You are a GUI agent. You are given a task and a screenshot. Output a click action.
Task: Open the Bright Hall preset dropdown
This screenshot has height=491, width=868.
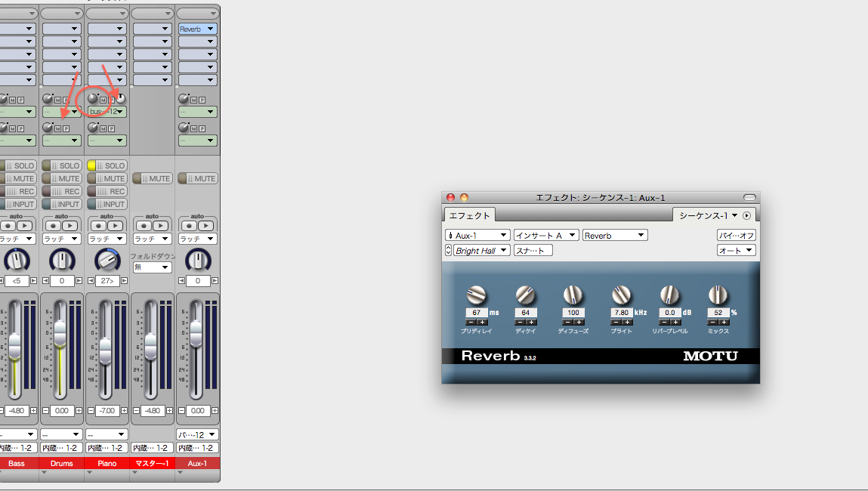click(x=482, y=250)
